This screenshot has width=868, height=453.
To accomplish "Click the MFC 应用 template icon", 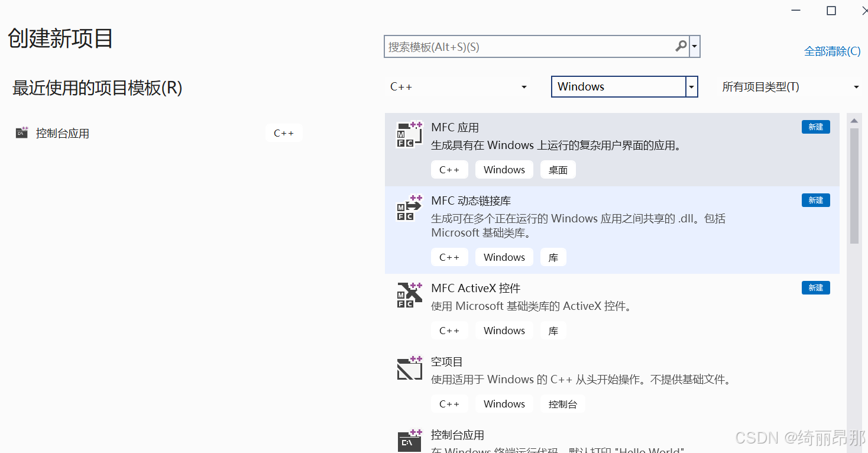I will point(409,134).
